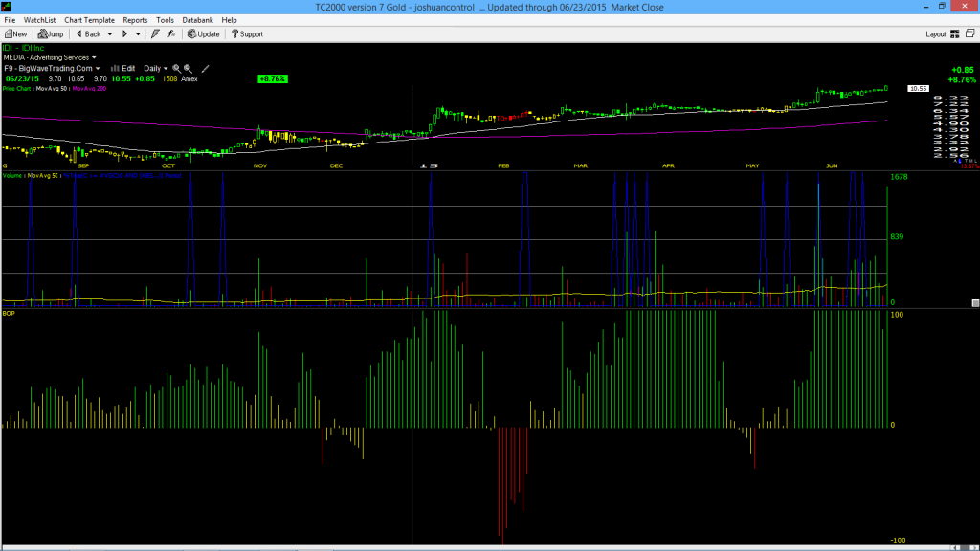Click the Price Chart legend label

coord(17,89)
